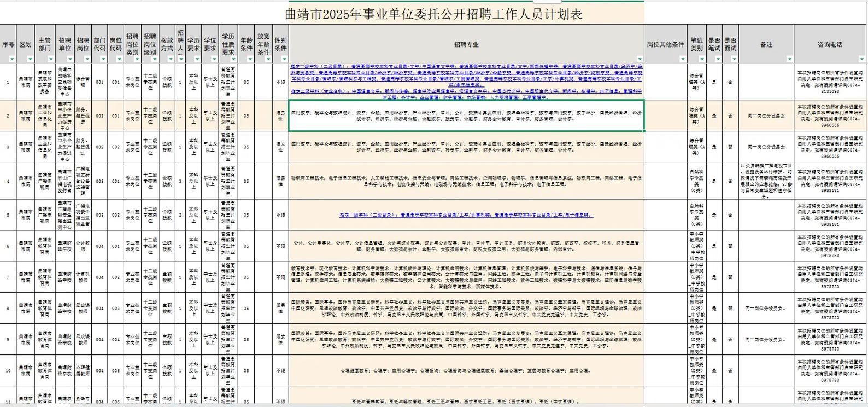Select the 招聘人数 value 2 in row 5
Screen dimensions: 868x407
[x=180, y=215]
